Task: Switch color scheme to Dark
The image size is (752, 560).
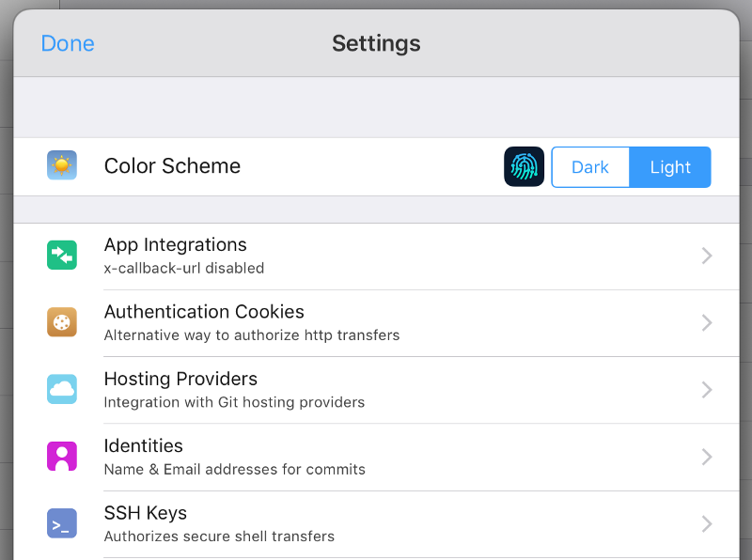Action: tap(590, 167)
